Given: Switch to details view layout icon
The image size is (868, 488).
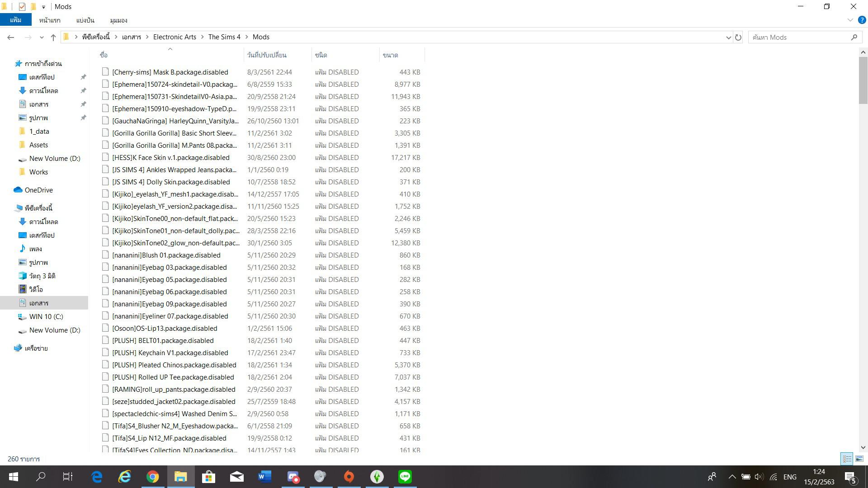Looking at the screenshot, I should coord(847,459).
